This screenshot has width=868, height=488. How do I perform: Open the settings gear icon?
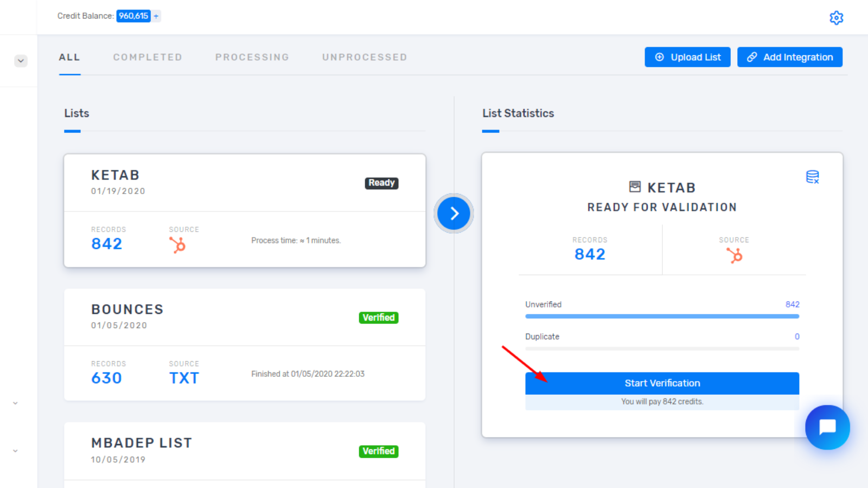[x=836, y=17]
